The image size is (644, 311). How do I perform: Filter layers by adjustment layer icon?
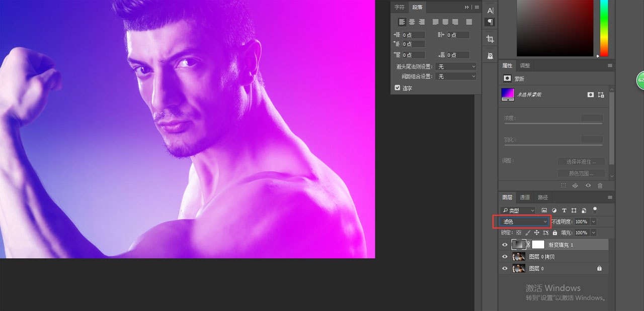(554, 210)
